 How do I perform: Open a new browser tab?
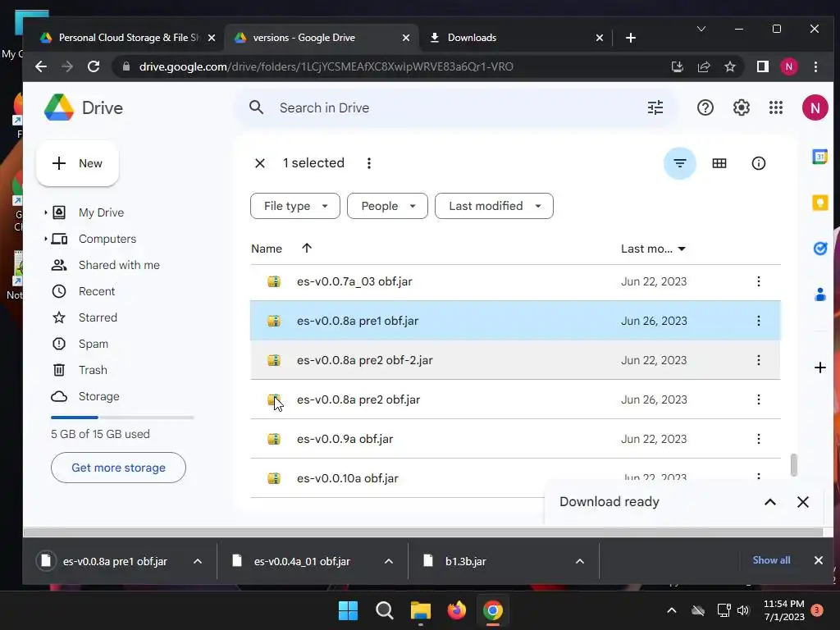[631, 38]
